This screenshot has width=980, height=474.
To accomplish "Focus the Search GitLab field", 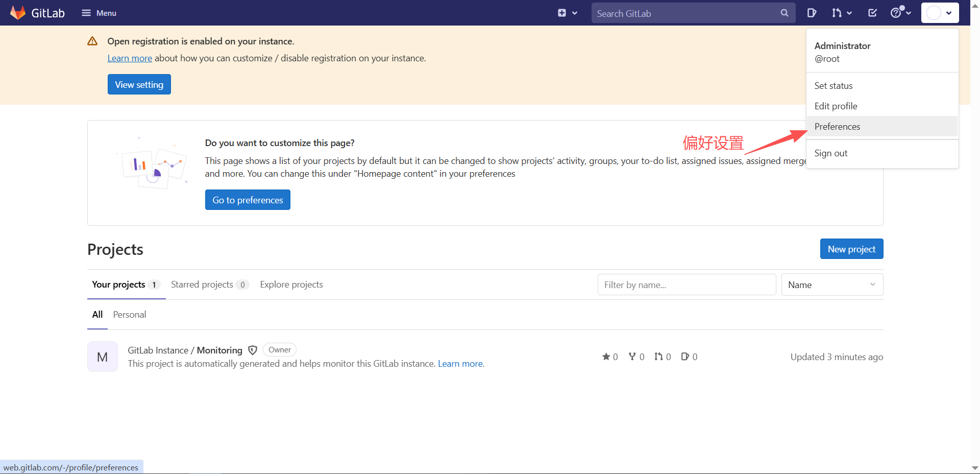I will (693, 13).
